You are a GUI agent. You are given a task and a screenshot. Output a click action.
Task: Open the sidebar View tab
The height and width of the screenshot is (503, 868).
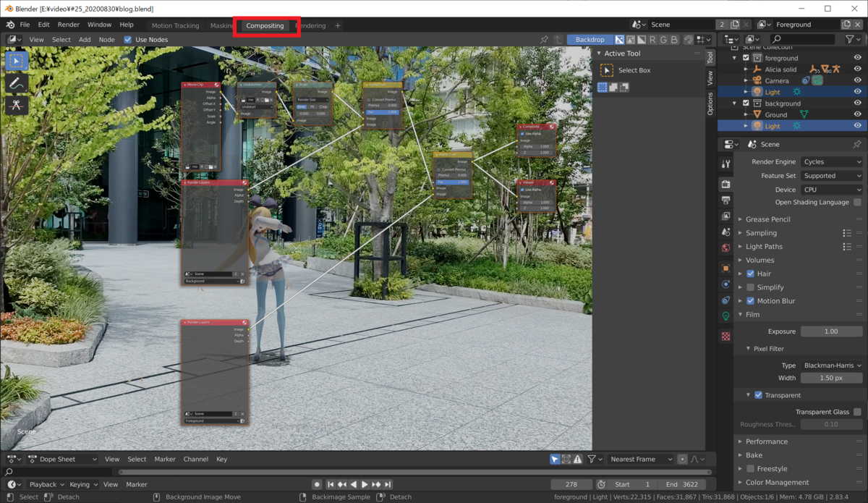[710, 78]
